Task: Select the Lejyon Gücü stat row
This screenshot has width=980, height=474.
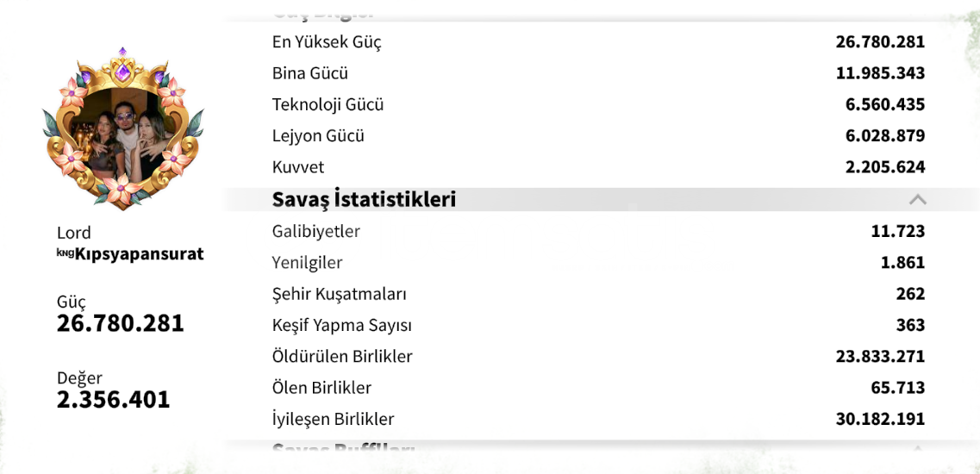Action: 599,136
